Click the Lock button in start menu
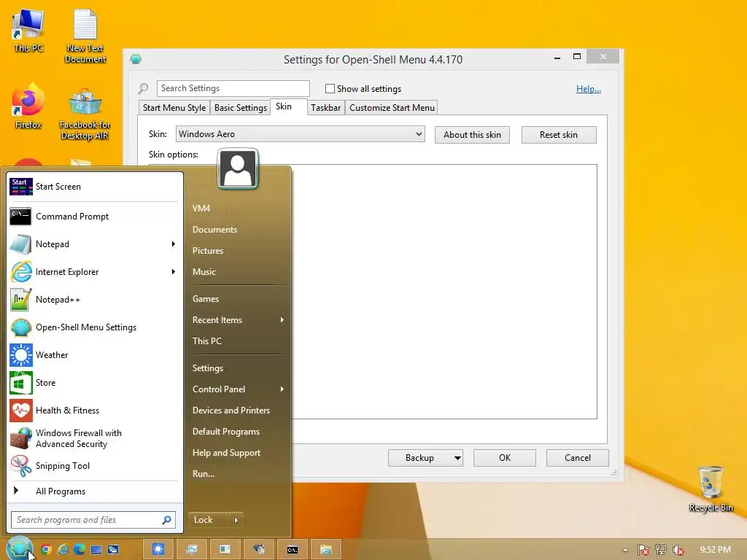The image size is (747, 560). 208,520
